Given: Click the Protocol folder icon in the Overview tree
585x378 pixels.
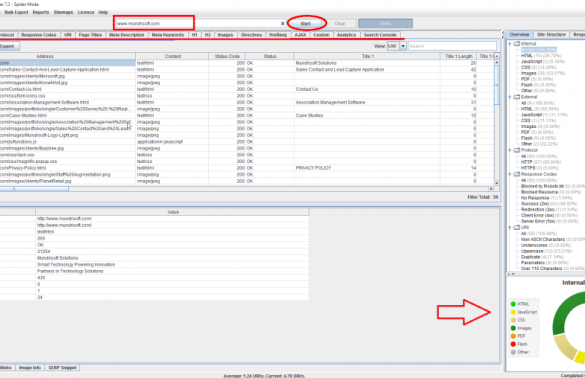Looking at the screenshot, I should [517, 150].
